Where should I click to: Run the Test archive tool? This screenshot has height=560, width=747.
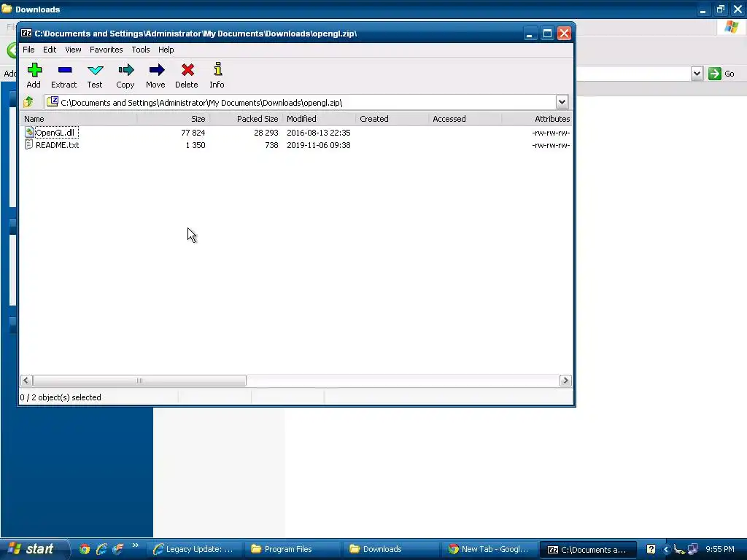coord(95,75)
